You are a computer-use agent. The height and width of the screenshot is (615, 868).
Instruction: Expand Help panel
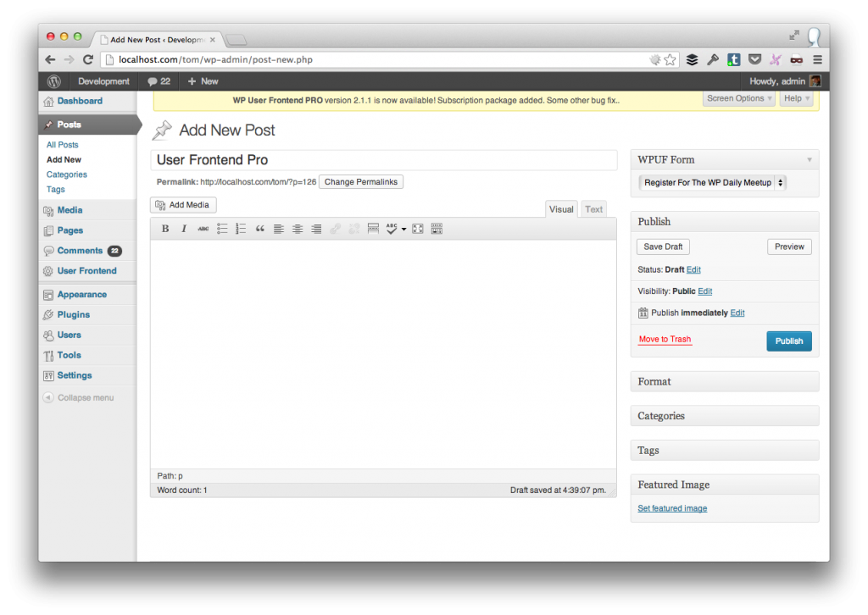point(797,98)
